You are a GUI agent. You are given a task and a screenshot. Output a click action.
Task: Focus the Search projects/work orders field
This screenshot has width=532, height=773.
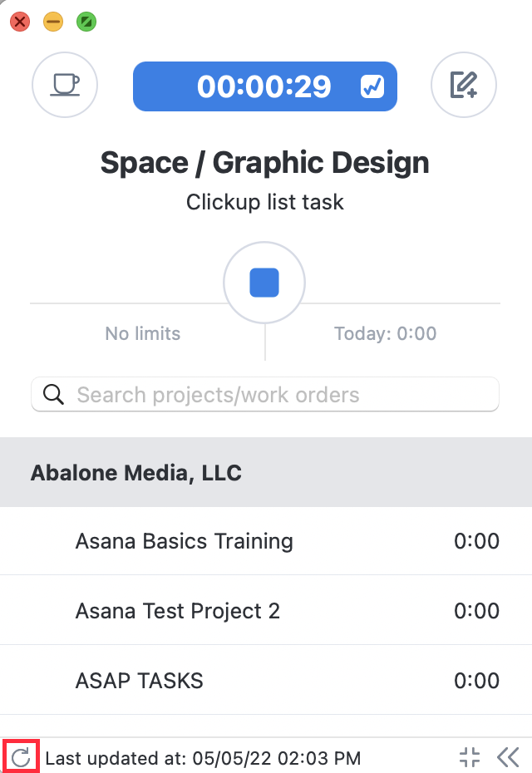pos(265,394)
